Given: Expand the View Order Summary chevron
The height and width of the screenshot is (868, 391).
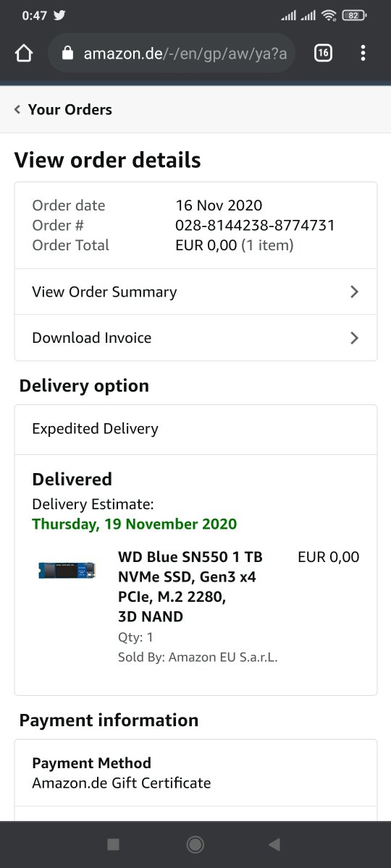Looking at the screenshot, I should (354, 292).
